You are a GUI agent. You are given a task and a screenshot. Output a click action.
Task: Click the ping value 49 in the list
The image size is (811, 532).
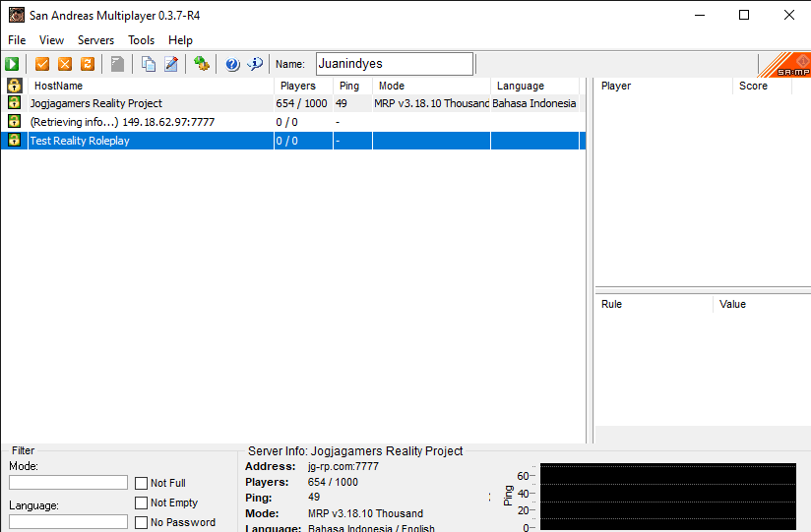pos(342,103)
